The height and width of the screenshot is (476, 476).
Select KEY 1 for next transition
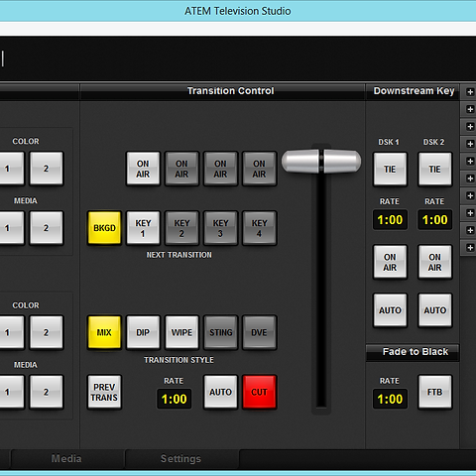pyautogui.click(x=143, y=228)
